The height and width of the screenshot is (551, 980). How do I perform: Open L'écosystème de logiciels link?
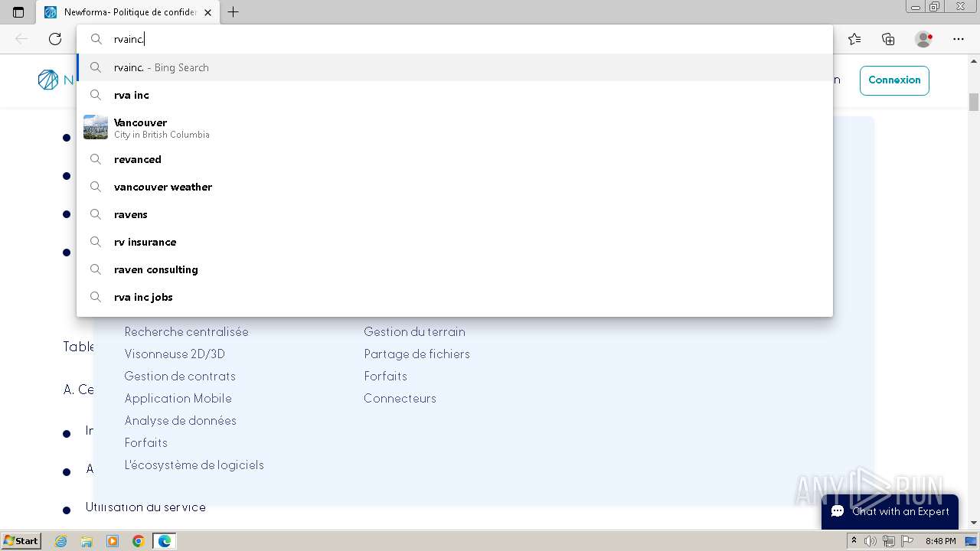194,465
